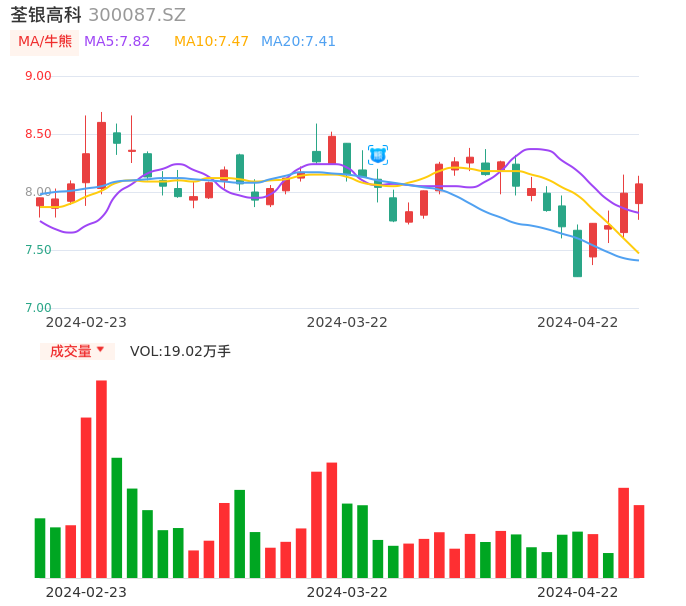The width and height of the screenshot is (686, 606).
Task: Click the 2024-02-23 date on price axis
Action: click(86, 322)
